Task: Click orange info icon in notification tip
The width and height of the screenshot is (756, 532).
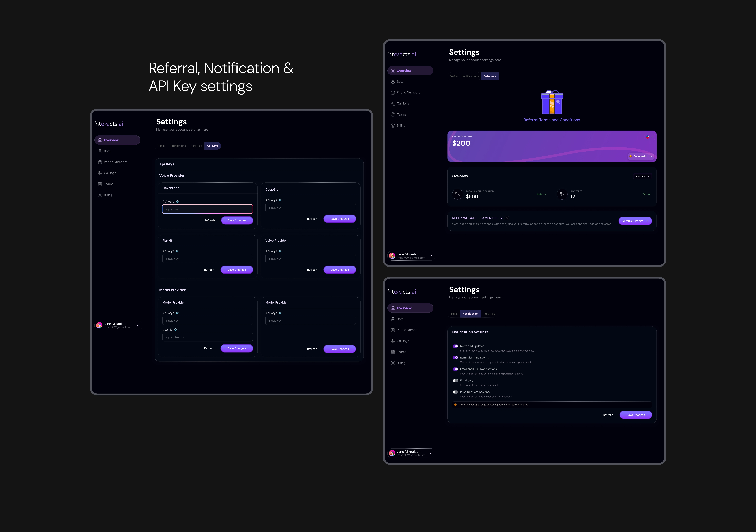Action: 455,405
